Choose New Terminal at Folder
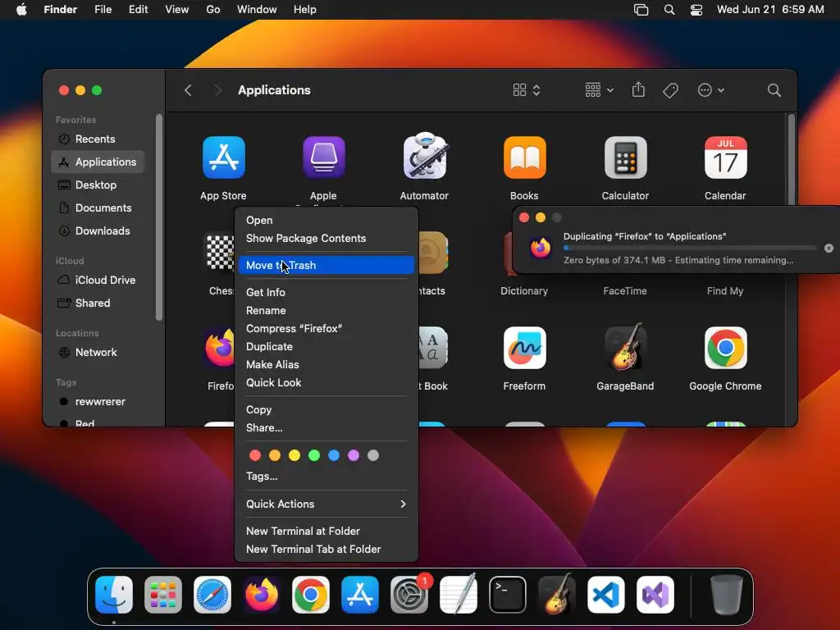Image resolution: width=840 pixels, height=630 pixels. [326, 531]
